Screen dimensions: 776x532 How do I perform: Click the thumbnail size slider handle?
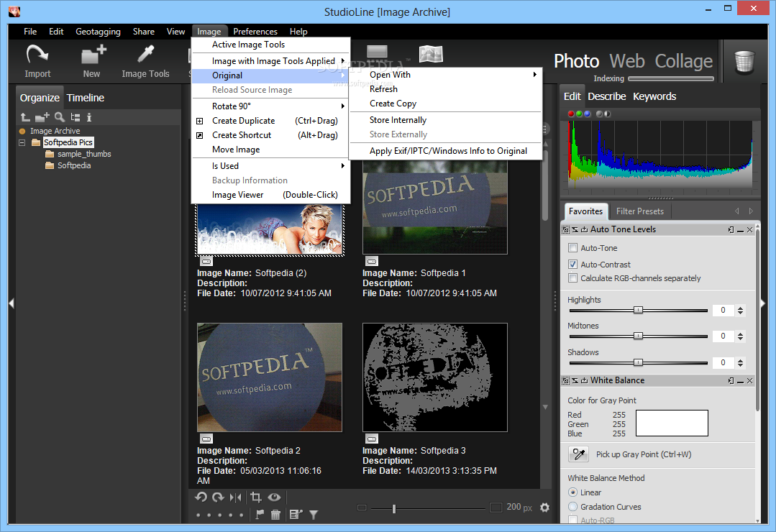click(394, 508)
